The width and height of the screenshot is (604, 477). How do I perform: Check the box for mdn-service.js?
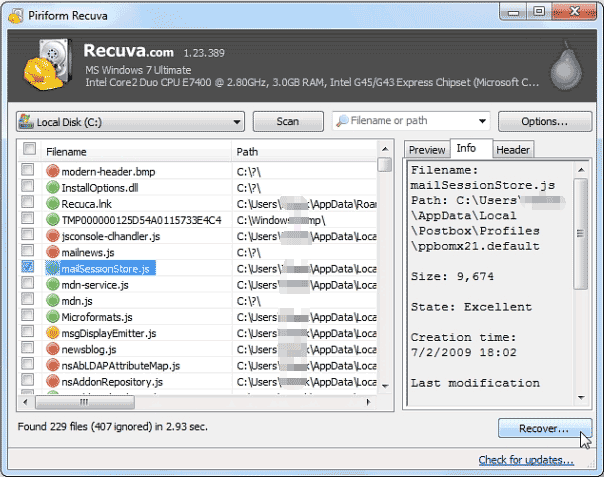27,283
